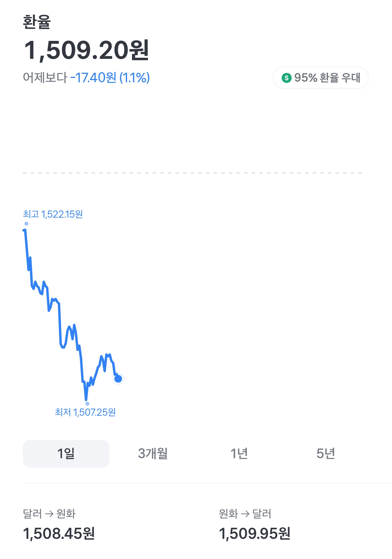Click the 원화 → 달러 label
Screen dimensions: 392x559
[245, 514]
